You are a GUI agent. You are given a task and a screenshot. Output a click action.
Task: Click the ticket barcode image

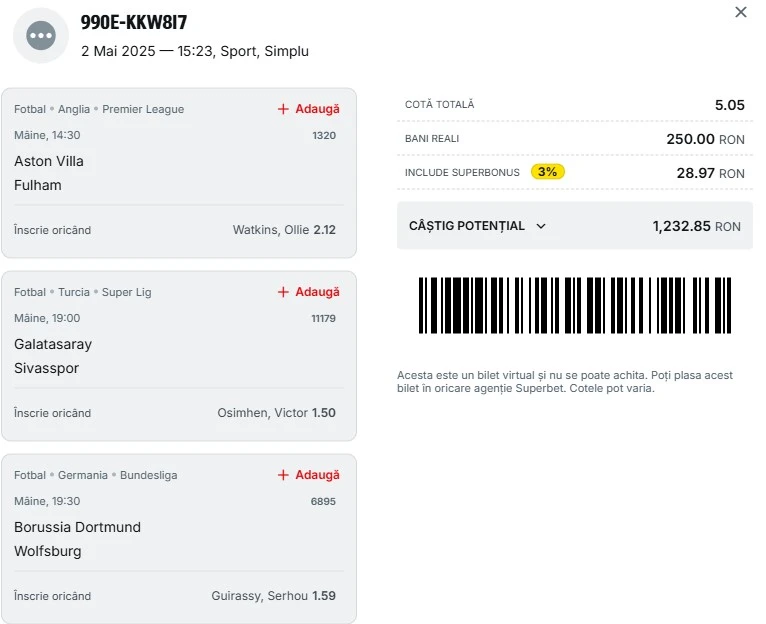click(x=574, y=306)
